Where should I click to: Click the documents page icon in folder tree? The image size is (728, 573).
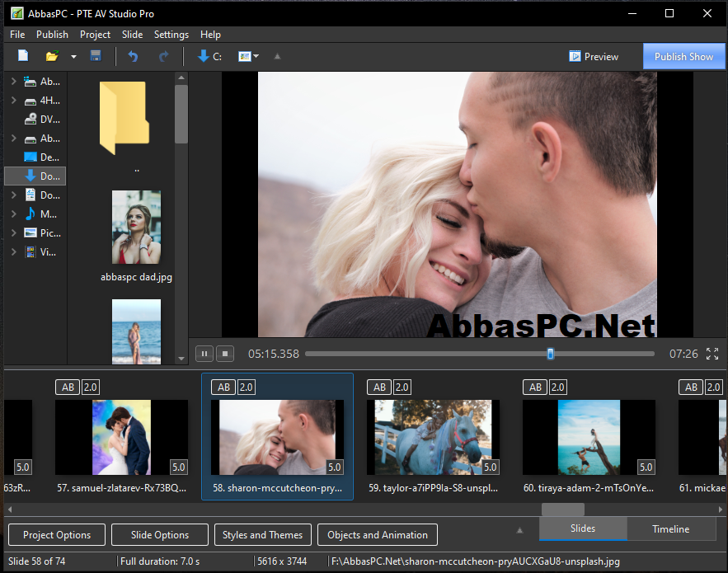(31, 195)
